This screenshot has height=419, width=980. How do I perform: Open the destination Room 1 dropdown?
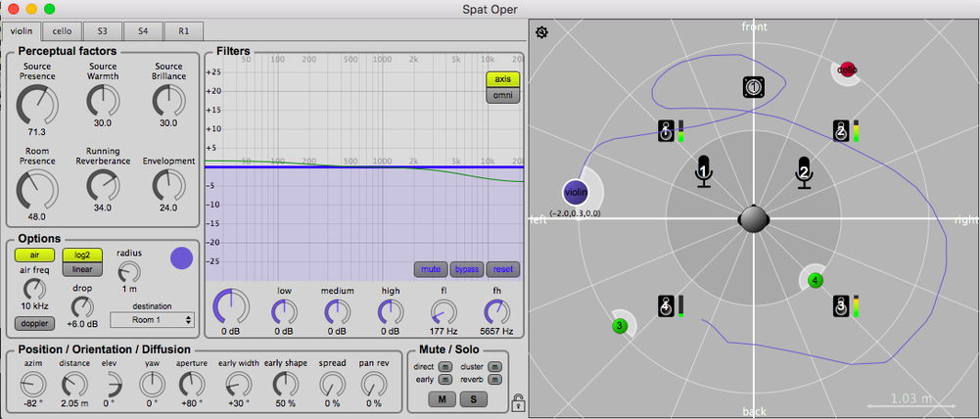tap(152, 319)
